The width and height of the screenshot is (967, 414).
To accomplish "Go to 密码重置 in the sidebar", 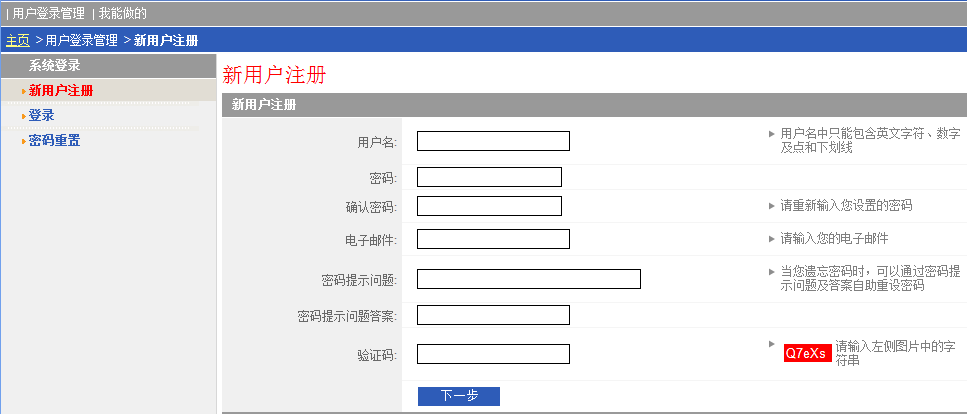I will [54, 141].
